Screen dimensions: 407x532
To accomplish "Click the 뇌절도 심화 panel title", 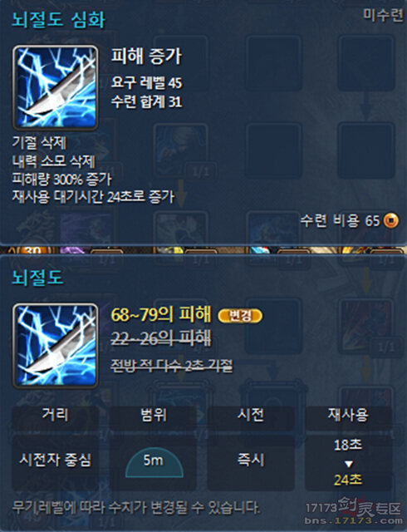I will point(58,19).
